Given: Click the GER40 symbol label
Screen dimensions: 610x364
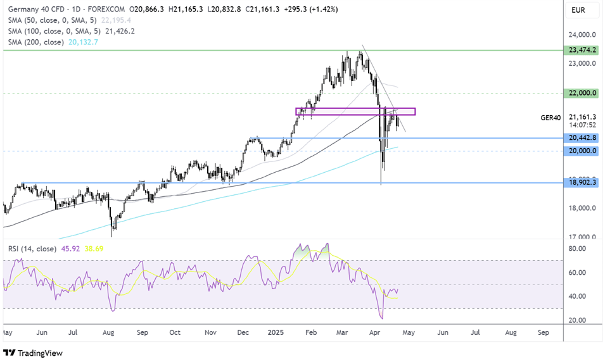Looking at the screenshot, I should [550, 118].
